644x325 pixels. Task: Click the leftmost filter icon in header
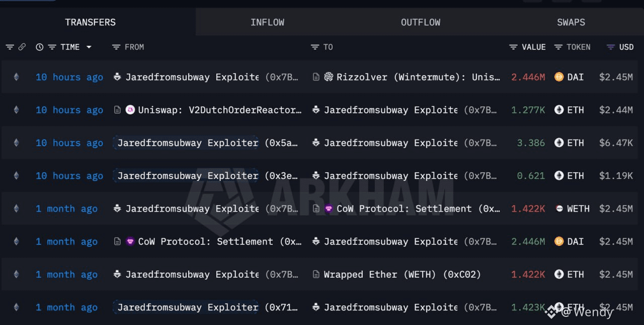coord(10,47)
